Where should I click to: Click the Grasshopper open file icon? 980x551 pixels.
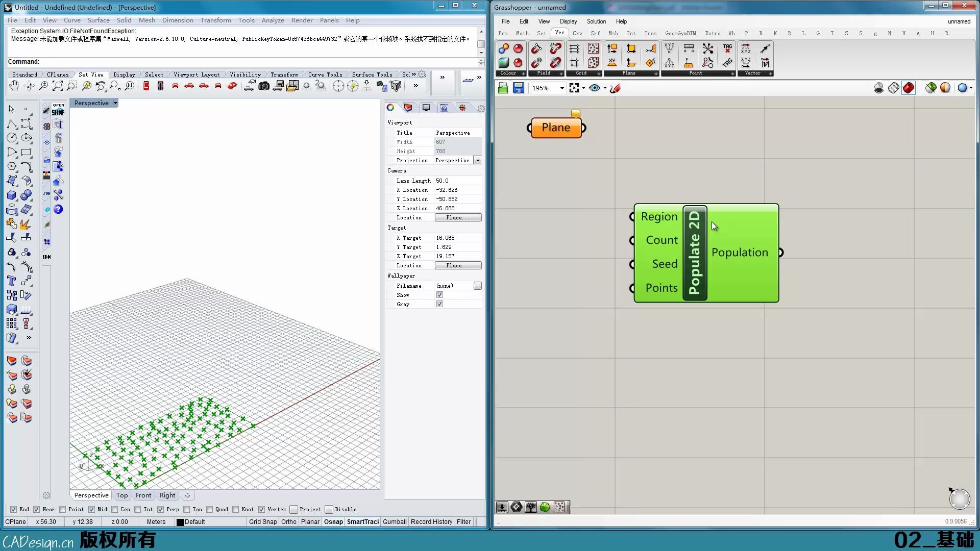[x=503, y=88]
